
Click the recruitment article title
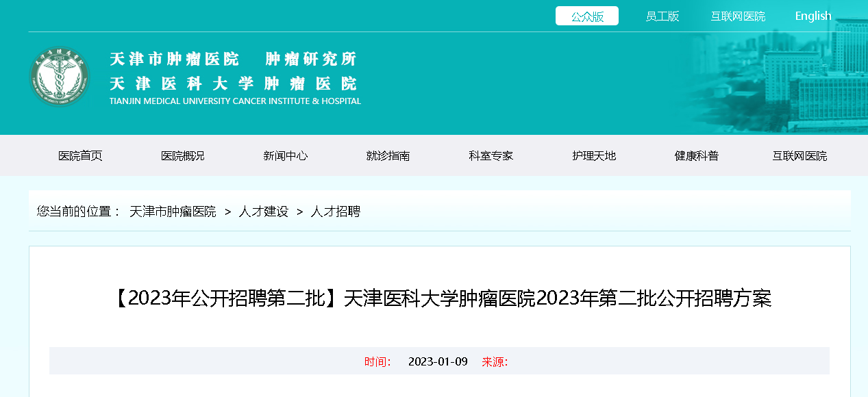tap(440, 298)
